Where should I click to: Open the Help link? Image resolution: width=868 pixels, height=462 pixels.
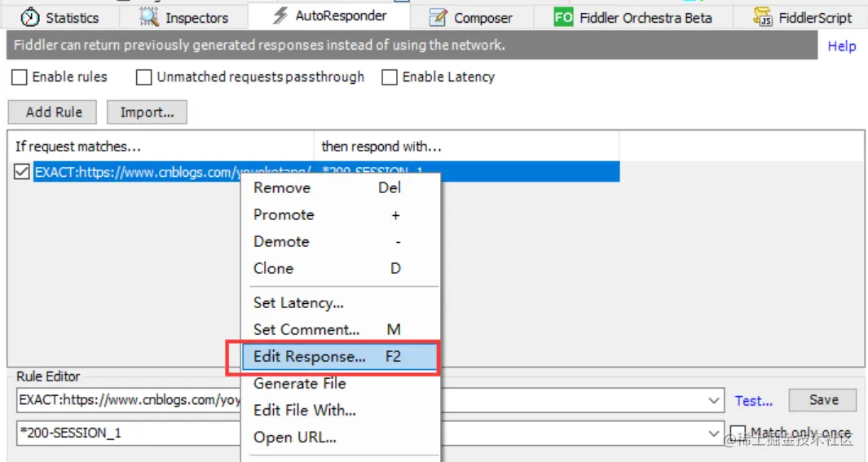(x=841, y=46)
